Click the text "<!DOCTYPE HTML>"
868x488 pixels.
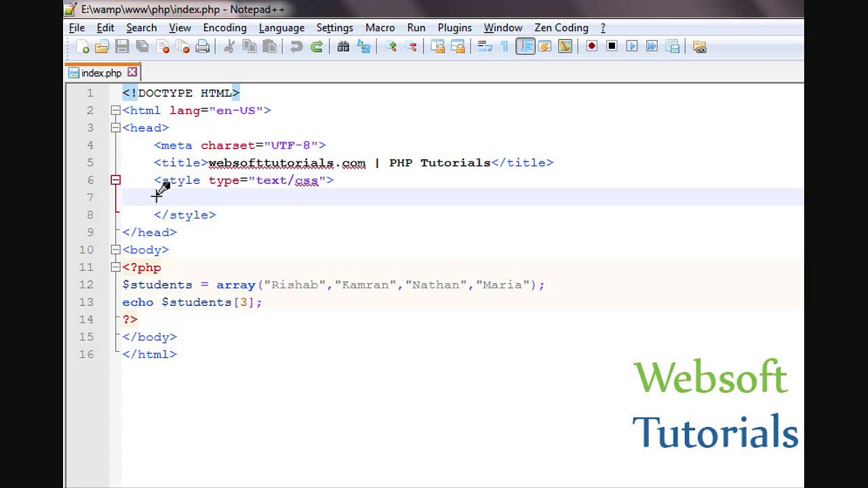pyautogui.click(x=181, y=93)
